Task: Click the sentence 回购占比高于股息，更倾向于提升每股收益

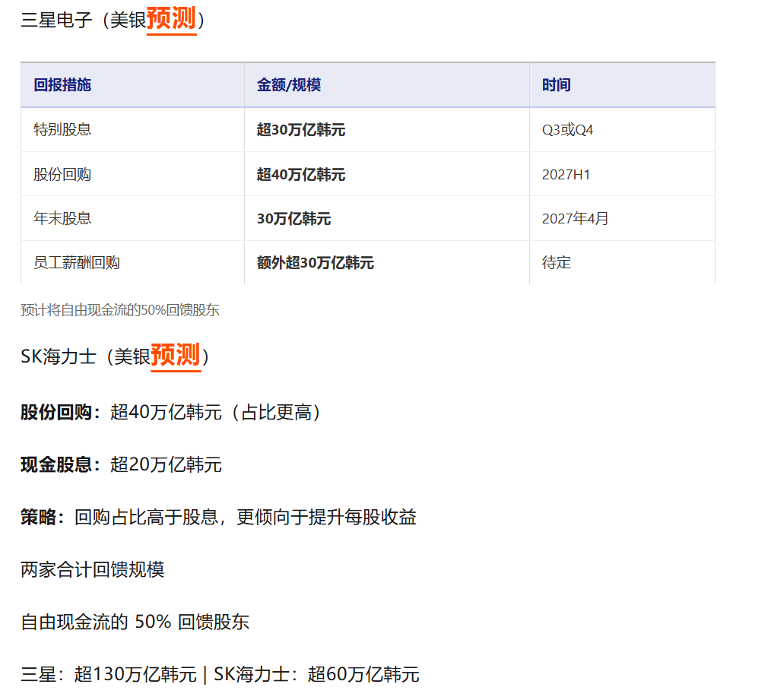Action: [x=246, y=517]
